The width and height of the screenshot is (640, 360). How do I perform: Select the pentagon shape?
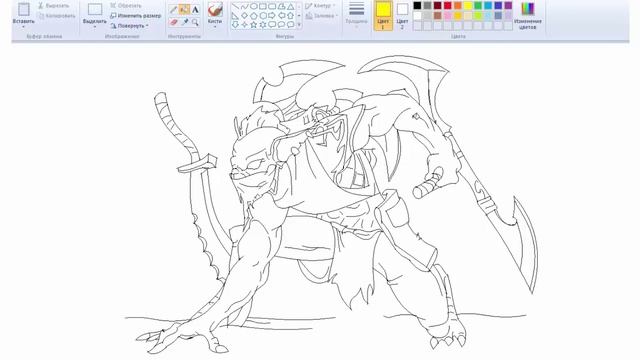click(x=254, y=16)
